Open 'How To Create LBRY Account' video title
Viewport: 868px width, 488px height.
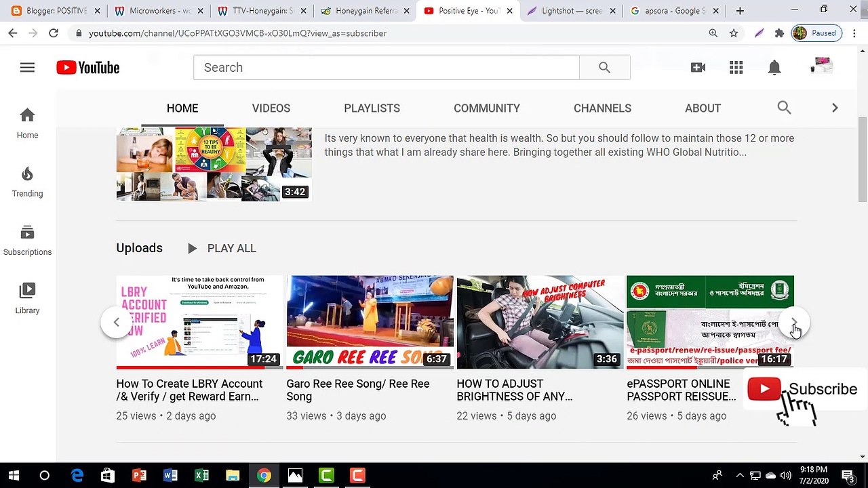click(x=189, y=390)
